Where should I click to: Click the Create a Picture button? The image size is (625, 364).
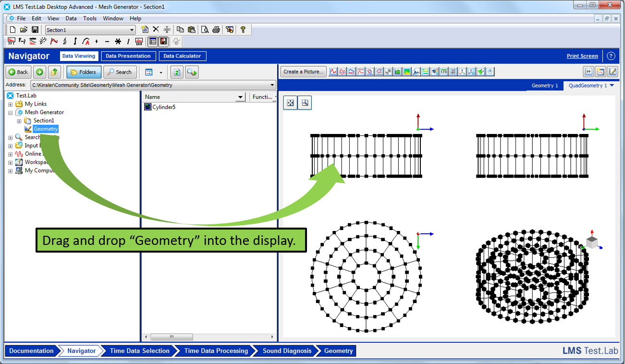(304, 72)
